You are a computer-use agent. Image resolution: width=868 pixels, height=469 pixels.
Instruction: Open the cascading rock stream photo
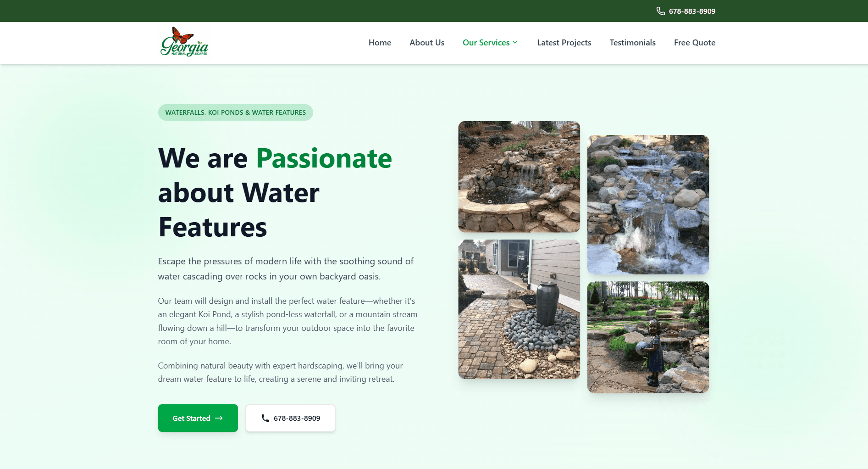pyautogui.click(x=648, y=205)
